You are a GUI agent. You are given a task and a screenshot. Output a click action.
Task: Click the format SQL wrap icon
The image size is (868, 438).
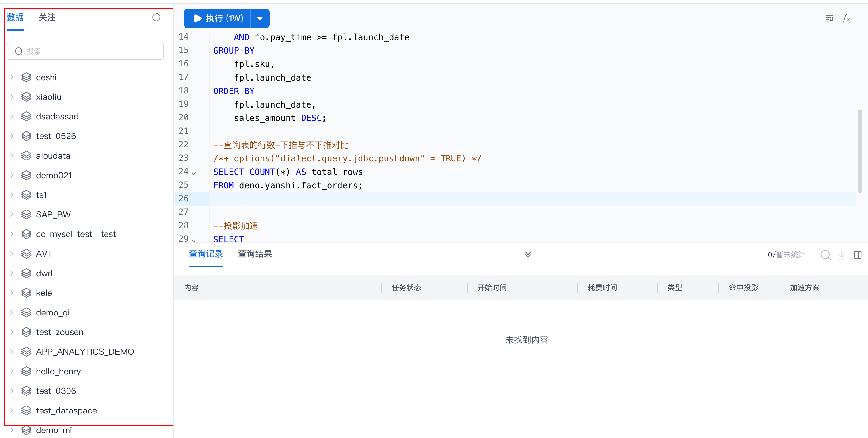coord(829,18)
